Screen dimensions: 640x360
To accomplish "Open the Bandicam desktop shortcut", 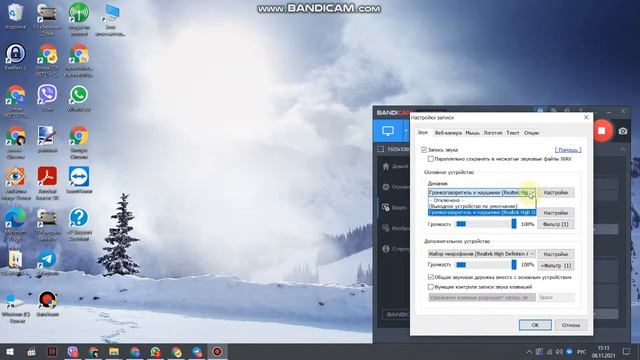I will (47, 304).
